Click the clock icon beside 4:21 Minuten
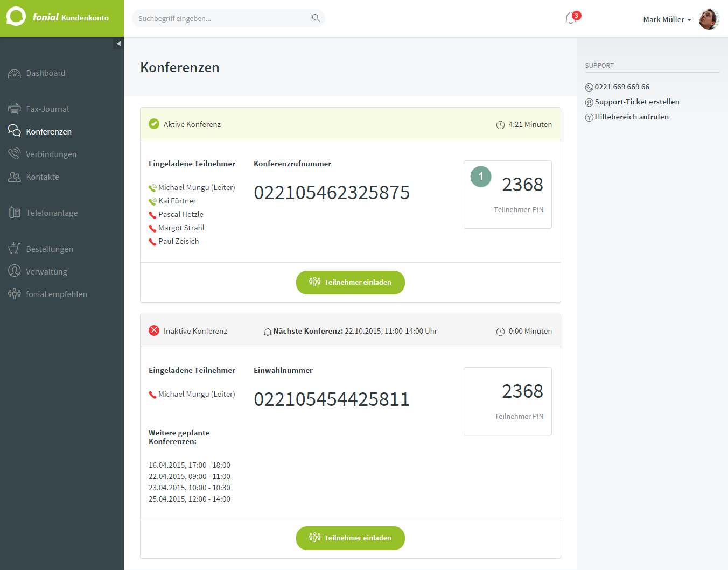Image resolution: width=728 pixels, height=570 pixels. (x=500, y=125)
